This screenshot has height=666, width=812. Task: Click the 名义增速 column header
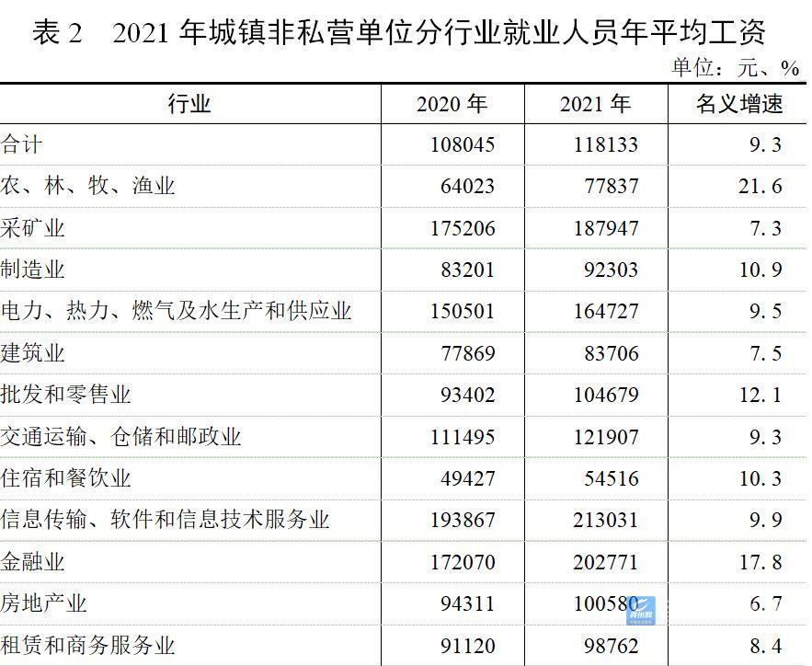click(738, 104)
